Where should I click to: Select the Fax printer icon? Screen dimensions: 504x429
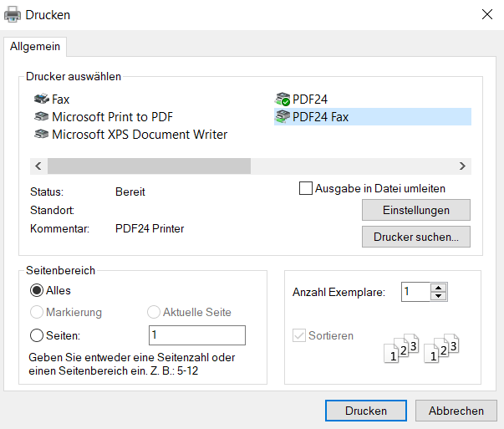point(41,100)
